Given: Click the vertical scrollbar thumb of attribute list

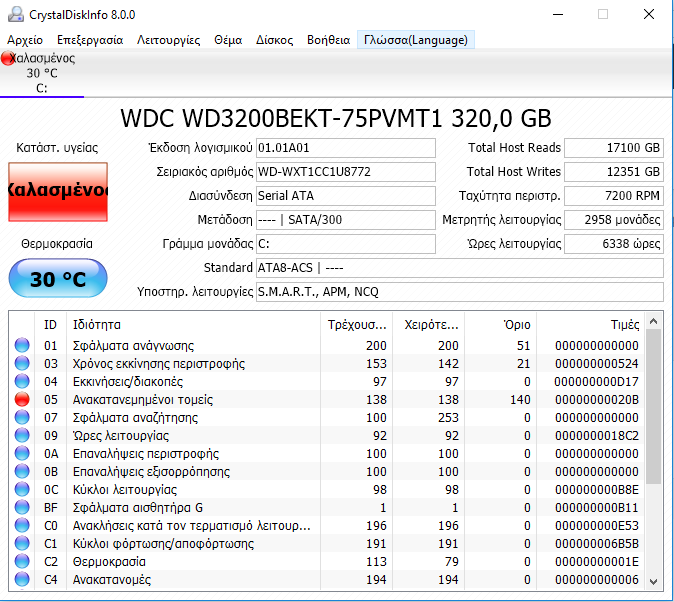Looking at the screenshot, I should pyautogui.click(x=654, y=407).
